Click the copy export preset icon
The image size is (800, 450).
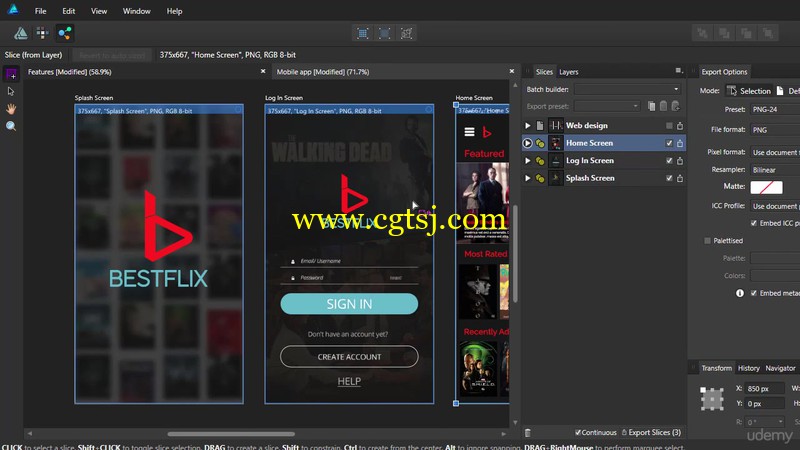(x=652, y=106)
